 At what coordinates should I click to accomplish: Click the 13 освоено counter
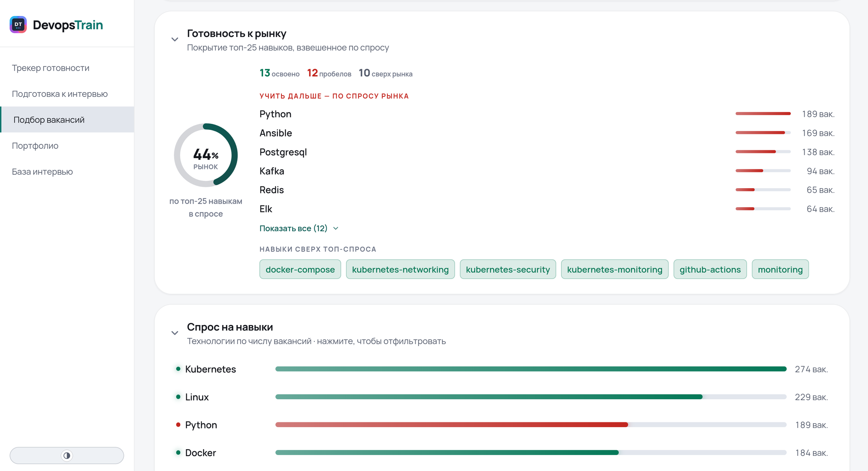tap(280, 73)
